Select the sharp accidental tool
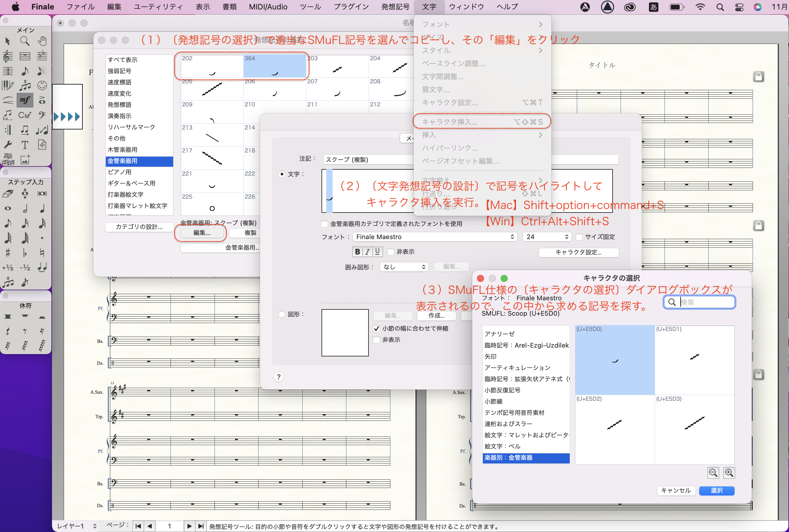The width and height of the screenshot is (789, 532). coord(8,253)
